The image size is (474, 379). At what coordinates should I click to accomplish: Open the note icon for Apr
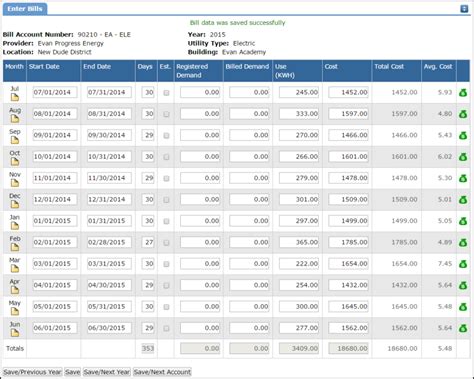click(15, 290)
